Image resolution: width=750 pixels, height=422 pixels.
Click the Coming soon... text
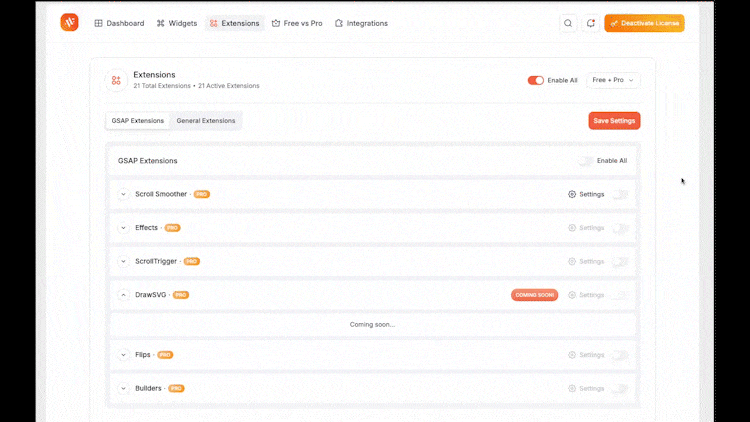[372, 324]
